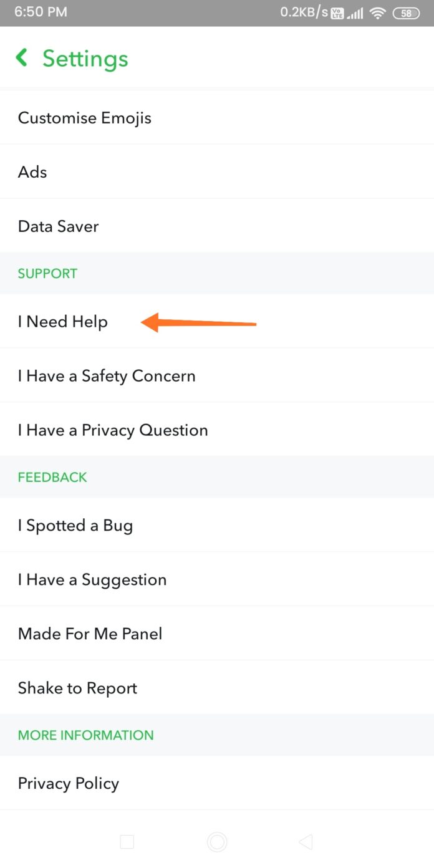Tap the Android back triangle icon

click(x=306, y=842)
